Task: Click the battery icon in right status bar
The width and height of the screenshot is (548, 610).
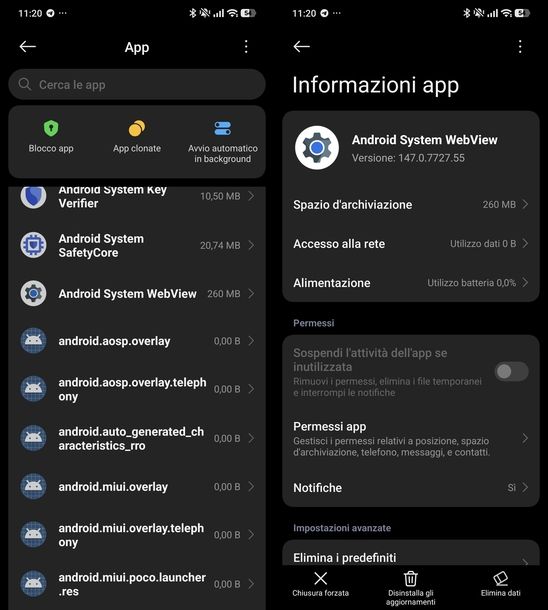Action: click(x=522, y=13)
